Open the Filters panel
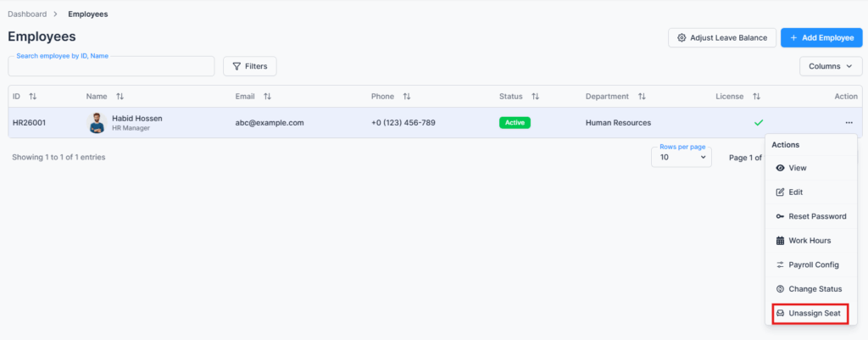868x340 pixels. (x=249, y=66)
